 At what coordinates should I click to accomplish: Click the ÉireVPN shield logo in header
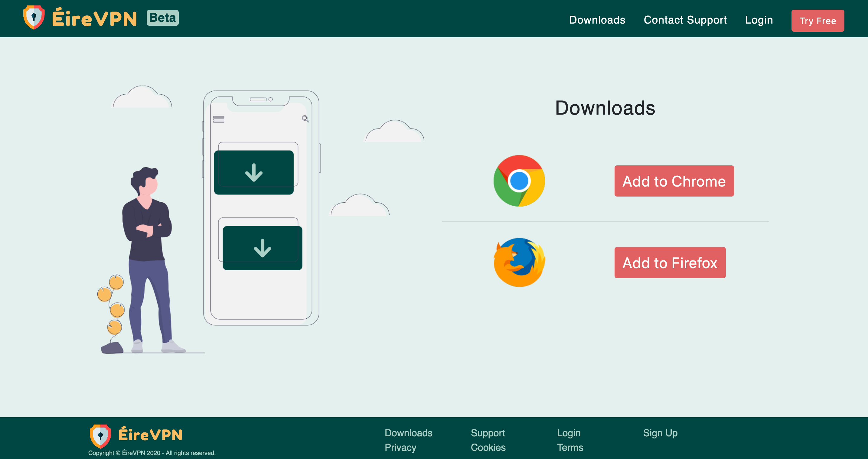tap(34, 18)
